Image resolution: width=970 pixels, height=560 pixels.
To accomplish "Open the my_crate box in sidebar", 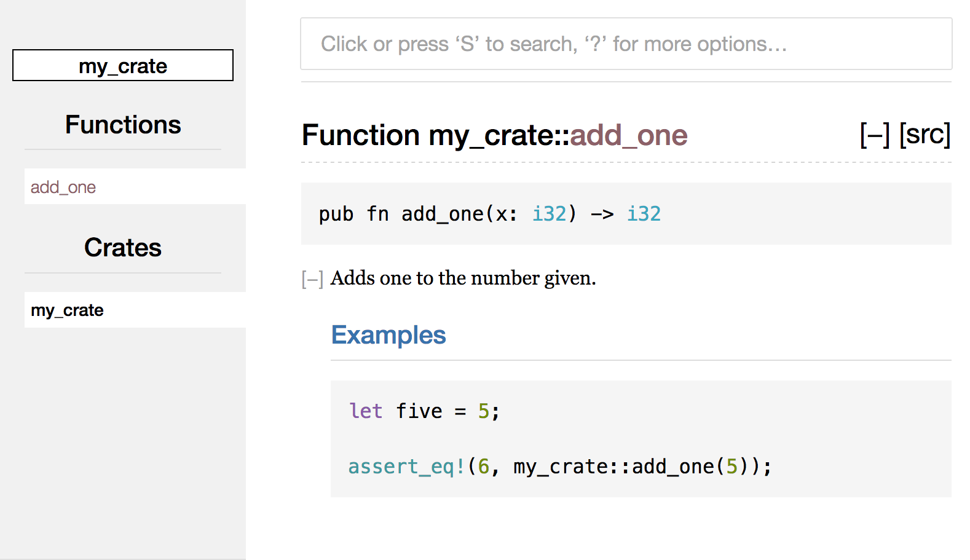I will click(x=123, y=65).
